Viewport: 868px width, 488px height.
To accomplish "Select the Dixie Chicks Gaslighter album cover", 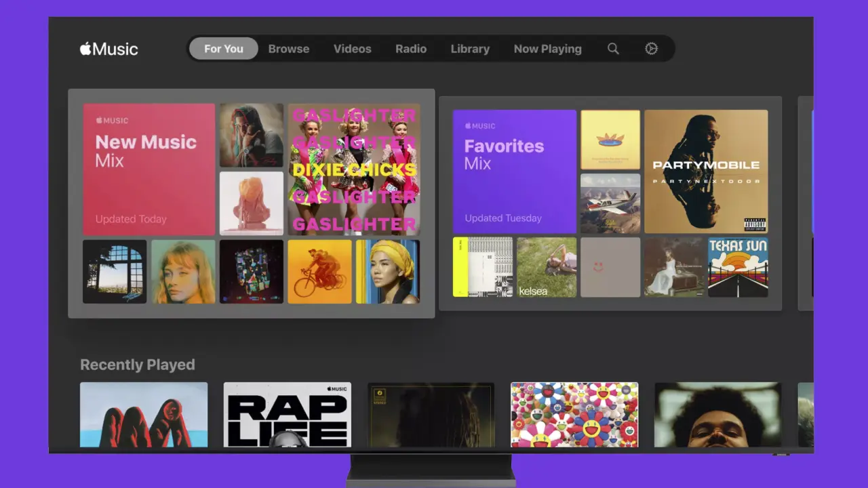I will [x=353, y=169].
